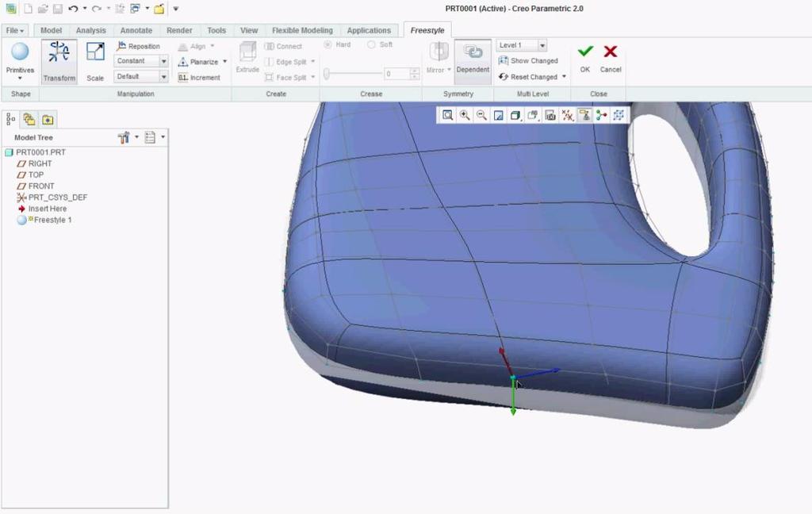Open the Model Tree settings hammer icon
This screenshot has width=812, height=514.
pyautogui.click(x=123, y=137)
